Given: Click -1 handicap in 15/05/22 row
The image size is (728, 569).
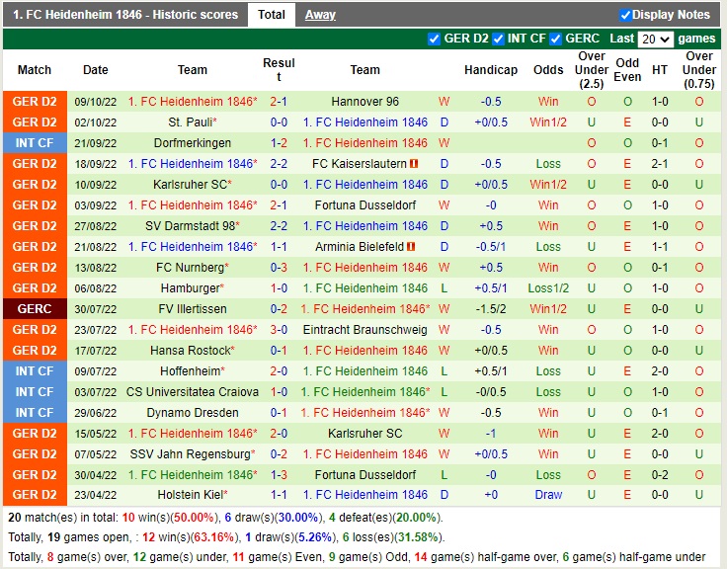Looking at the screenshot, I should click(x=491, y=434).
